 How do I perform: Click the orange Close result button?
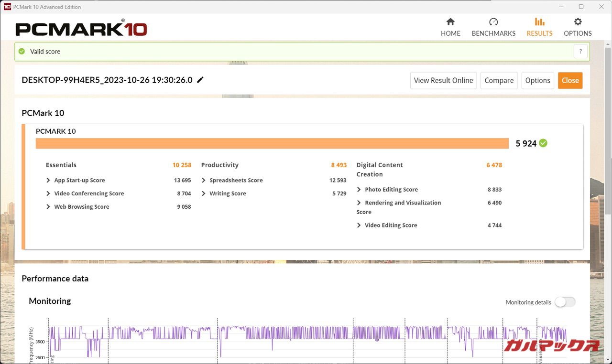(x=570, y=80)
